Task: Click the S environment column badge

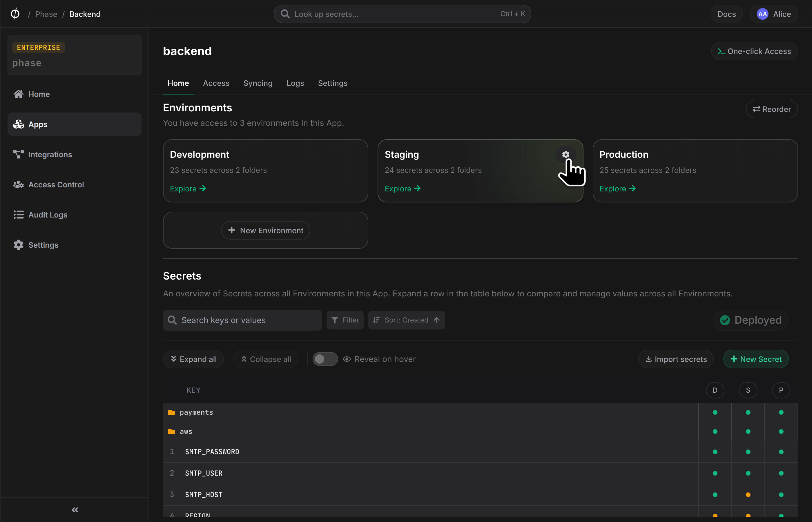Action: tap(748, 390)
